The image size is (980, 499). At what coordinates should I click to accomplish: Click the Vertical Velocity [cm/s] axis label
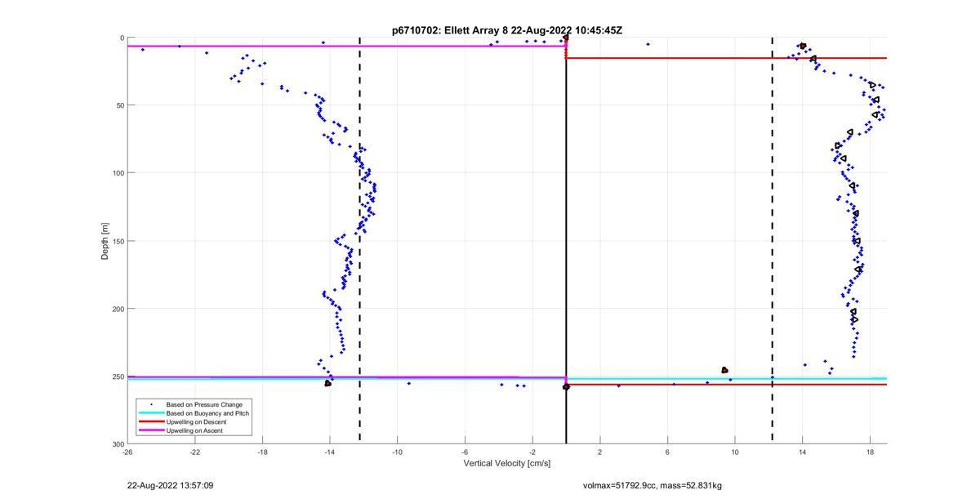(507, 464)
